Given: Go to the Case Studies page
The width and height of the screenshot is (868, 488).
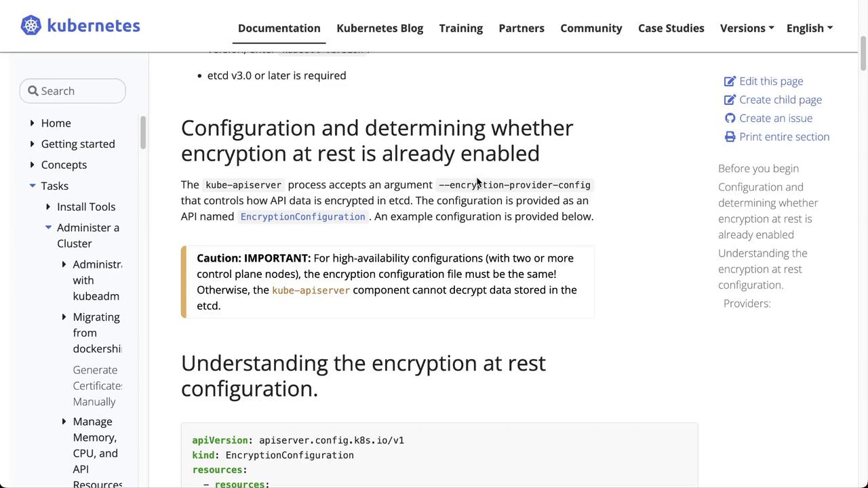Looking at the screenshot, I should pos(671,28).
